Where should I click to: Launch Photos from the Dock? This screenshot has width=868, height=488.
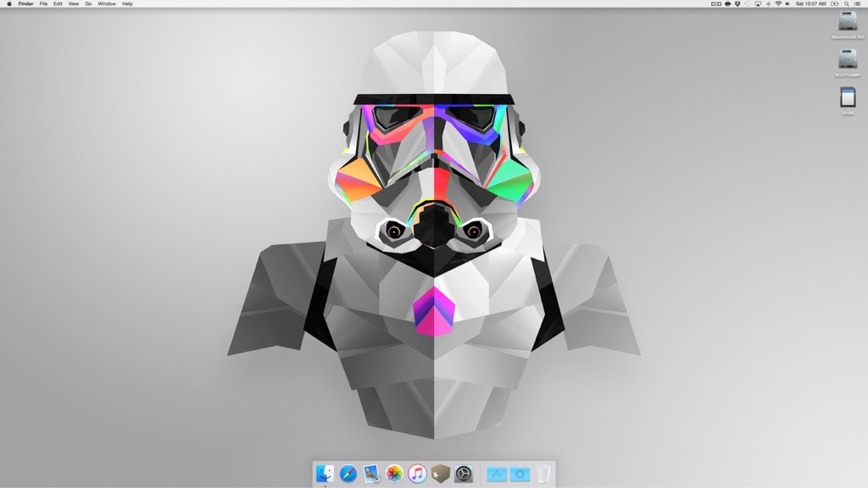(x=394, y=474)
